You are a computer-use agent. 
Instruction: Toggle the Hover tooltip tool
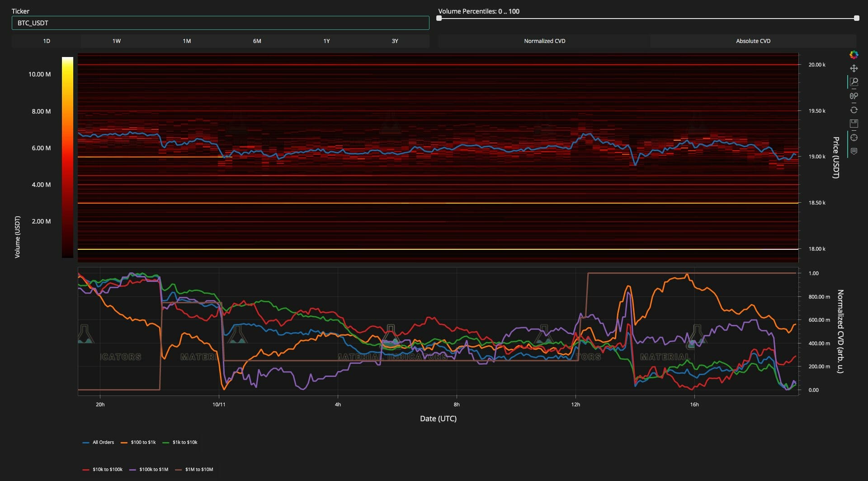coord(854,151)
